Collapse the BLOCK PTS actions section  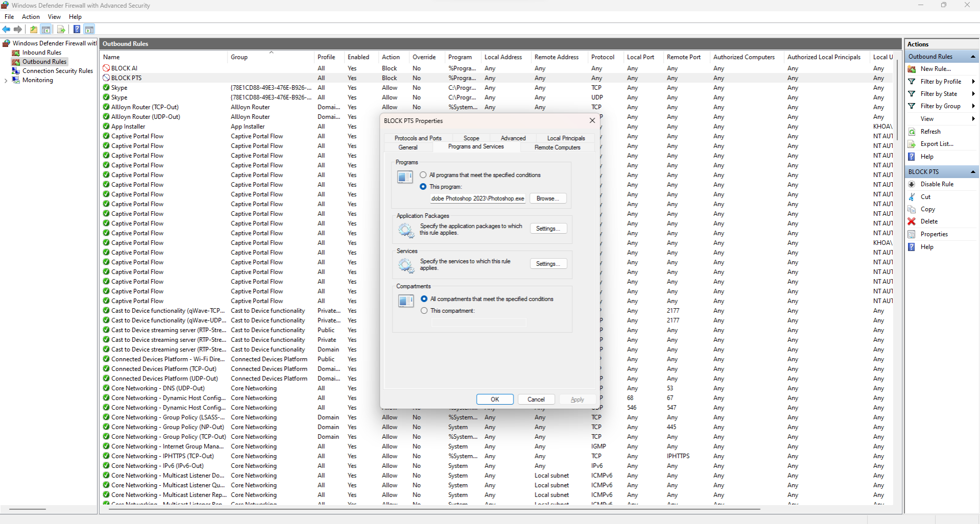(973, 172)
